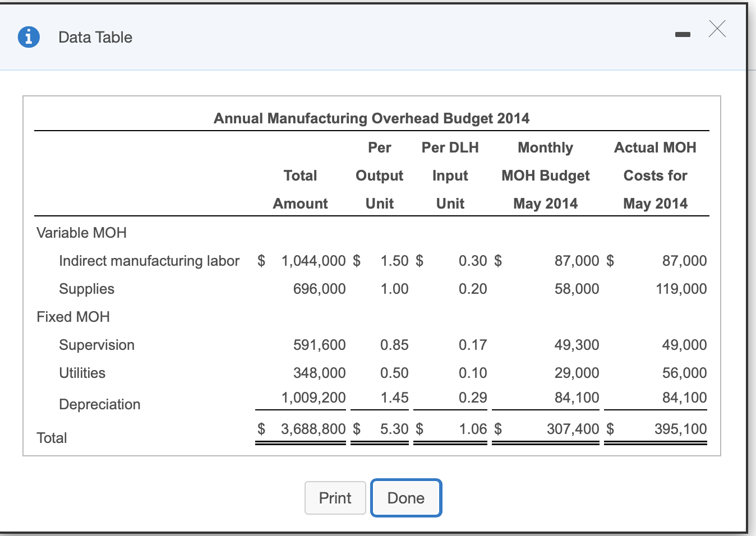The width and height of the screenshot is (756, 536).
Task: Select the 1,009,200 depreciation total amount
Action: tap(314, 398)
